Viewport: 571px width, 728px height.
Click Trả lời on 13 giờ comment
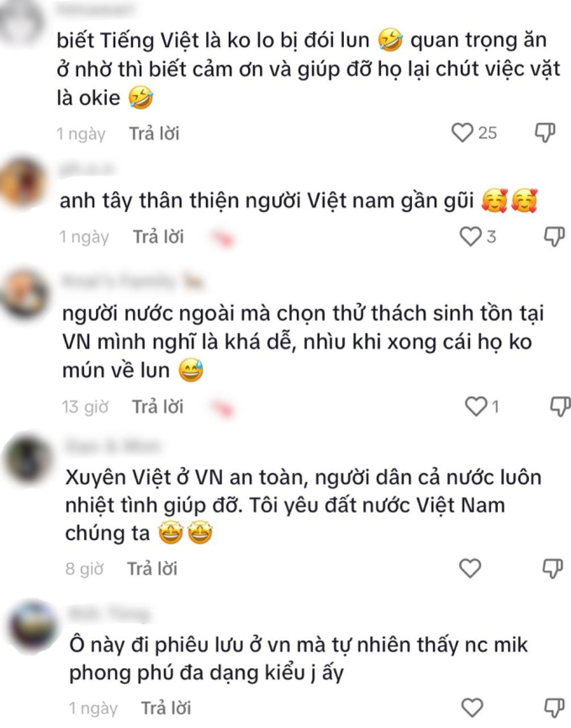pos(158,407)
